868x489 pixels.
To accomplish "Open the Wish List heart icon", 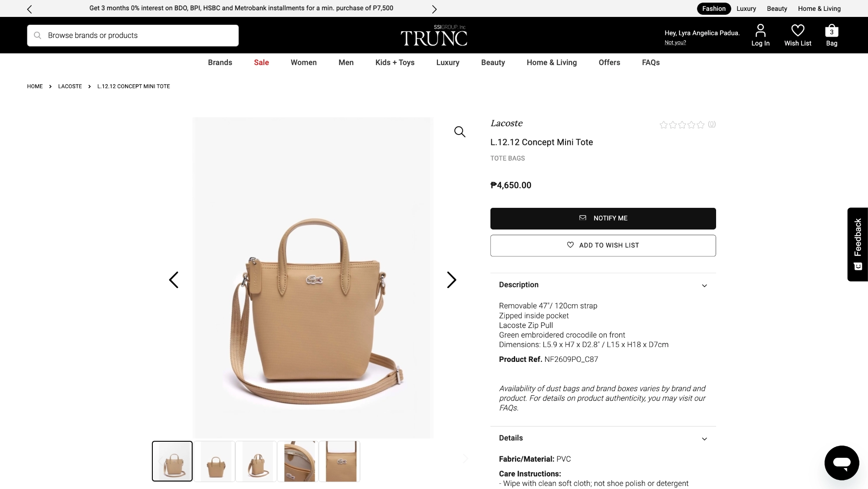I will pyautogui.click(x=798, y=30).
